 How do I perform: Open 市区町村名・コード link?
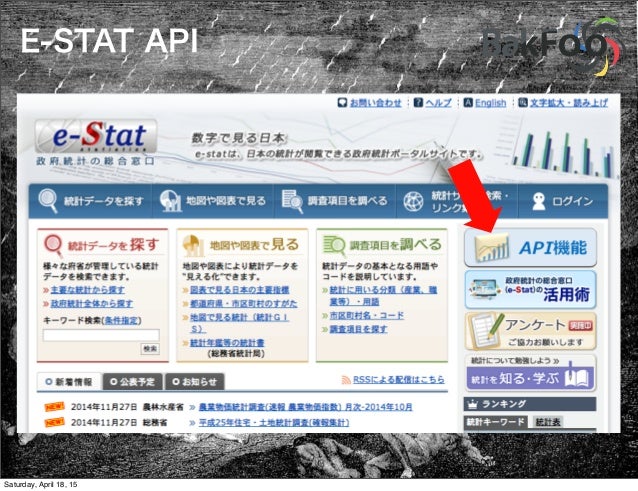tap(367, 315)
